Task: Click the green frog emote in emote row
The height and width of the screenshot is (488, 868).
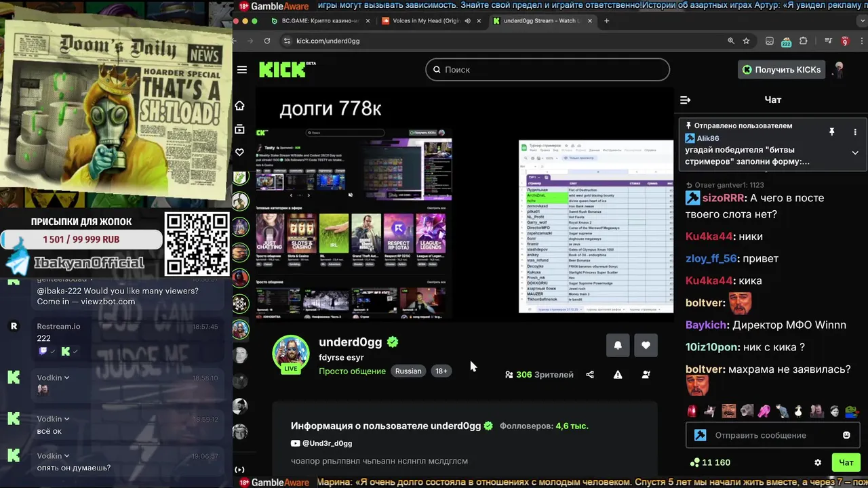Action: pos(852,411)
